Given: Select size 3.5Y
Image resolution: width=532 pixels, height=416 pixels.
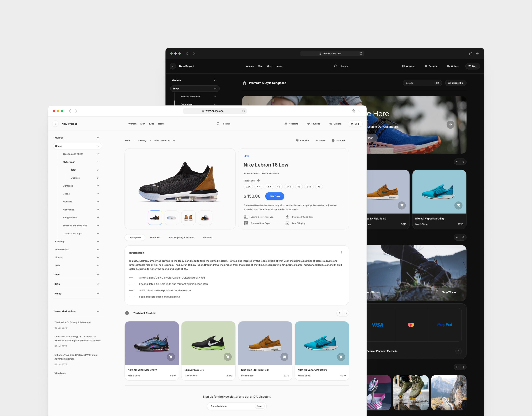Looking at the screenshot, I should coord(248,187).
